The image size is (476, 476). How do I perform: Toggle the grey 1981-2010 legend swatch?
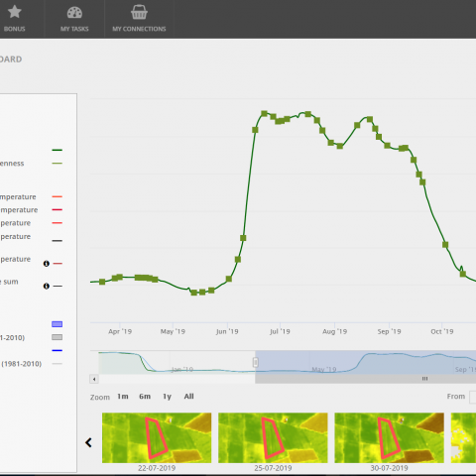pyautogui.click(x=58, y=337)
